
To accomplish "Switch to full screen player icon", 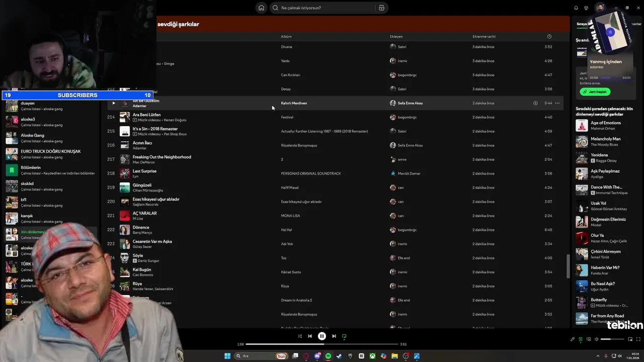I will 638,339.
